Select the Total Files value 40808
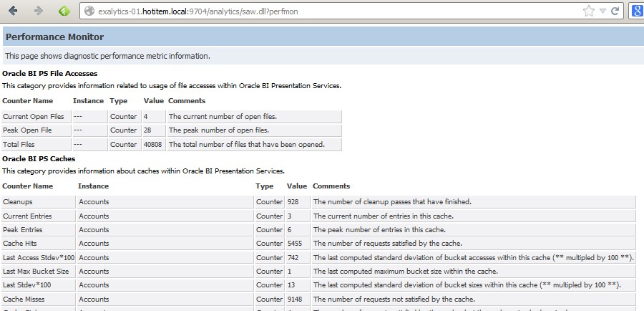This screenshot has height=311, width=644. click(x=152, y=145)
